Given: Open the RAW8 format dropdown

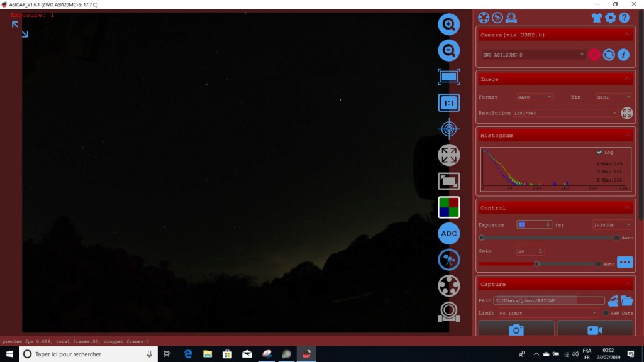Looking at the screenshot, I should (535, 97).
